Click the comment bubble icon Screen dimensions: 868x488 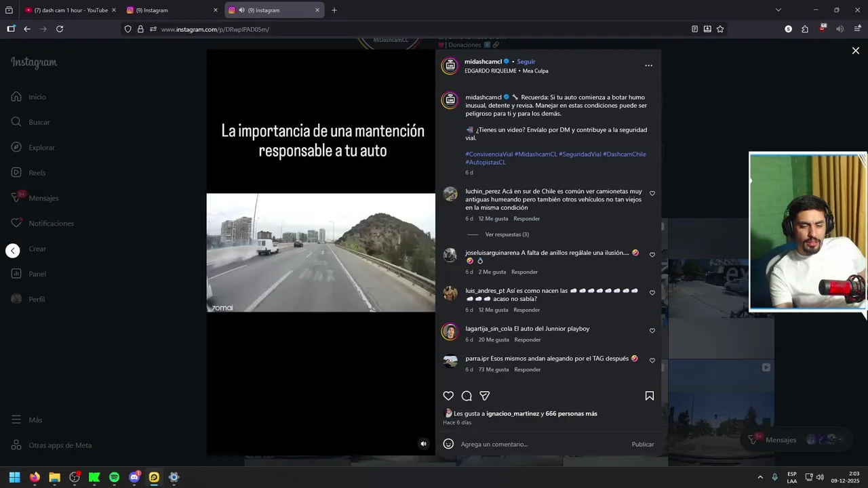pos(467,396)
